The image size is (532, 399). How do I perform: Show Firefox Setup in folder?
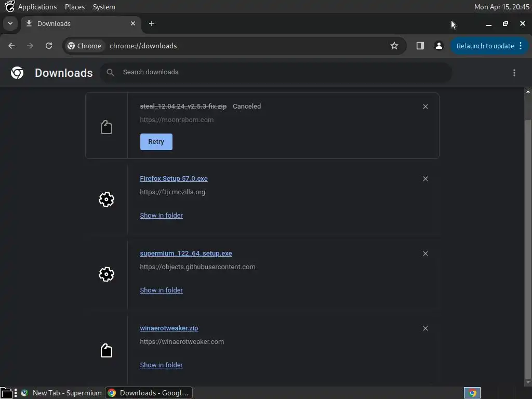pyautogui.click(x=161, y=216)
